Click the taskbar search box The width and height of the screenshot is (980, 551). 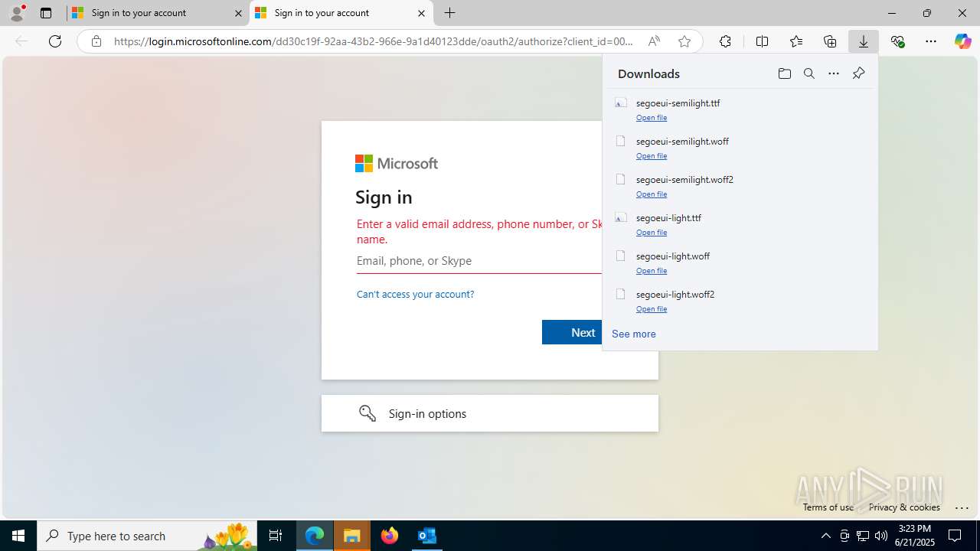click(x=147, y=536)
